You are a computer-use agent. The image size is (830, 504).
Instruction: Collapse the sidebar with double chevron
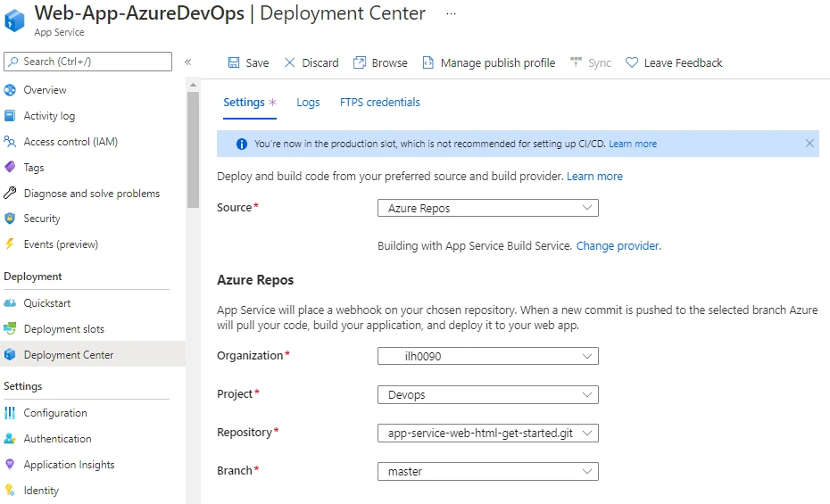click(x=188, y=62)
